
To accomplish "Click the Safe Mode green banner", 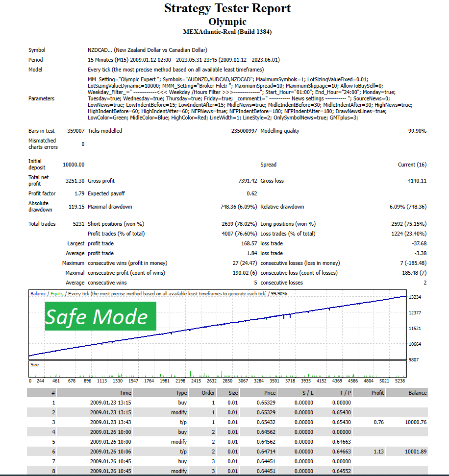I will click(100, 316).
